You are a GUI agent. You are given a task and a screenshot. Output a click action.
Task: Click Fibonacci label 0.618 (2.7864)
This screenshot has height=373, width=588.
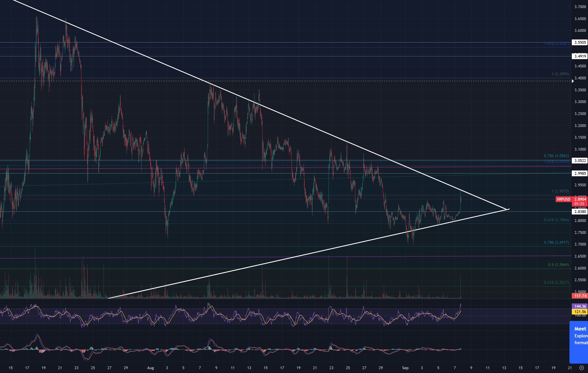pos(556,220)
